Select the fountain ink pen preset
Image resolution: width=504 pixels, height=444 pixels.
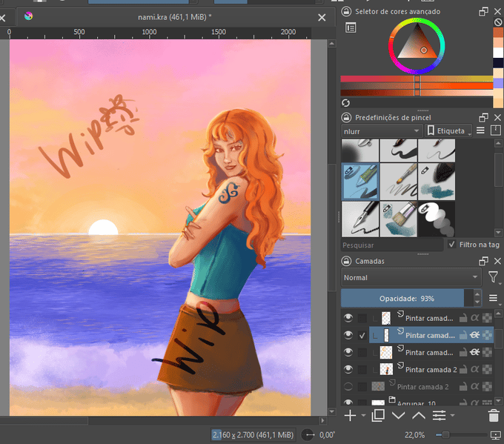(360, 219)
